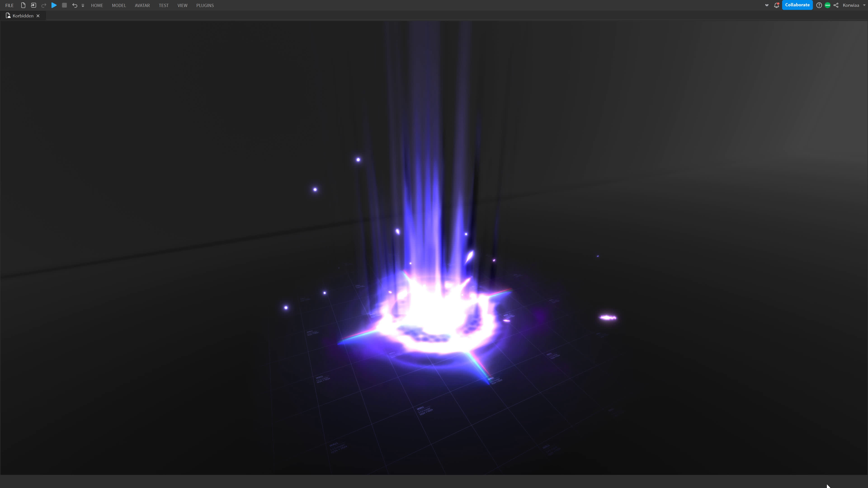Viewport: 868px width, 488px height.
Task: Click the help question mark icon
Action: (x=819, y=5)
